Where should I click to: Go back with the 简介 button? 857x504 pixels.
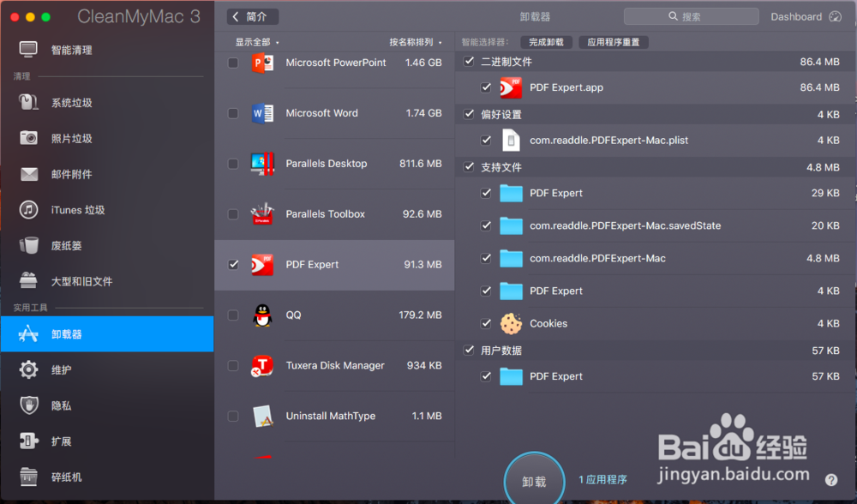tap(253, 17)
